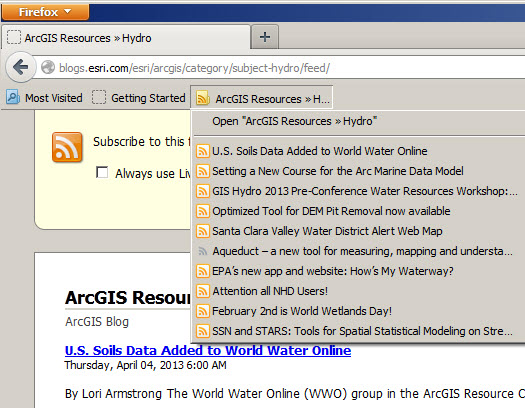Enable the Always use Live Bookmarks checkbox
The width and height of the screenshot is (525, 408).
coord(102,173)
